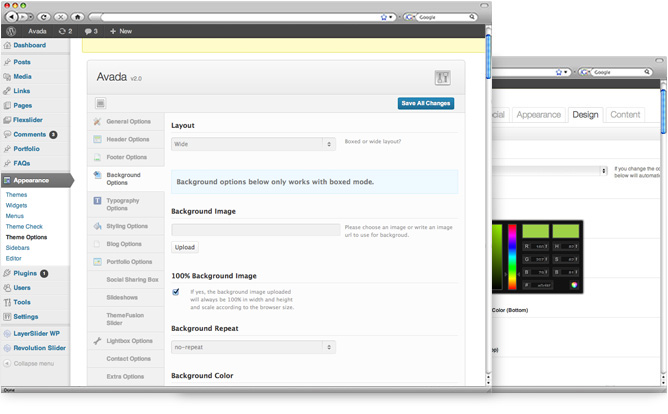The width and height of the screenshot is (668, 414).
Task: Click the color wheel icon in color picker
Action: [x=575, y=285]
